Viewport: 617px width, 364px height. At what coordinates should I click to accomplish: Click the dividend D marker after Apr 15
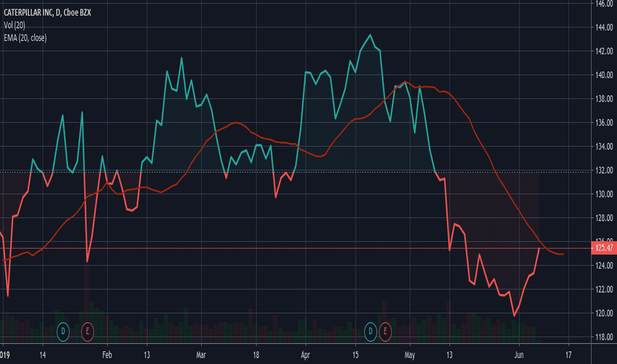[x=370, y=332]
